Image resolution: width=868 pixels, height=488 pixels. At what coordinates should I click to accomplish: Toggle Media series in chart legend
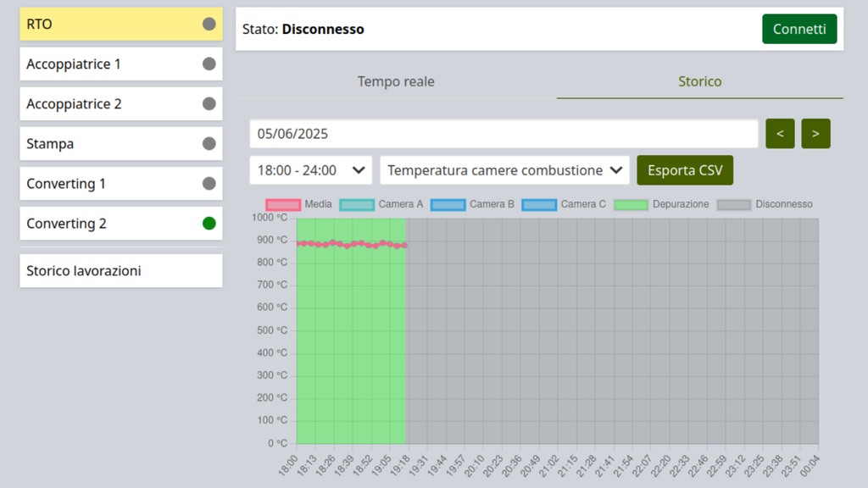click(299, 204)
